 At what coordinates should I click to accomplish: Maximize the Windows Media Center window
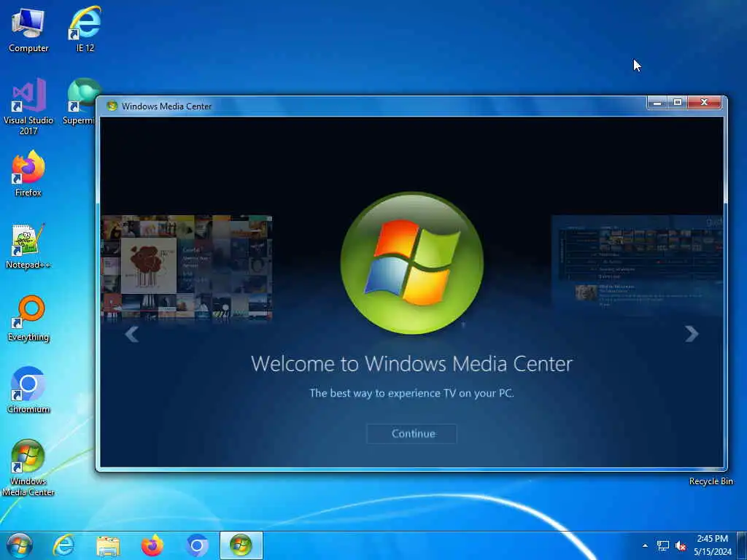click(678, 102)
